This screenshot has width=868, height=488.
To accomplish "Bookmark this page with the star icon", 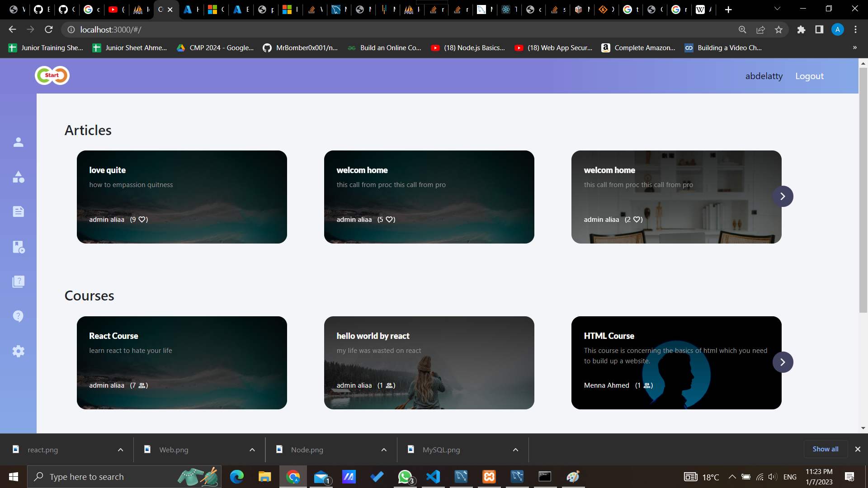I will 778,30.
